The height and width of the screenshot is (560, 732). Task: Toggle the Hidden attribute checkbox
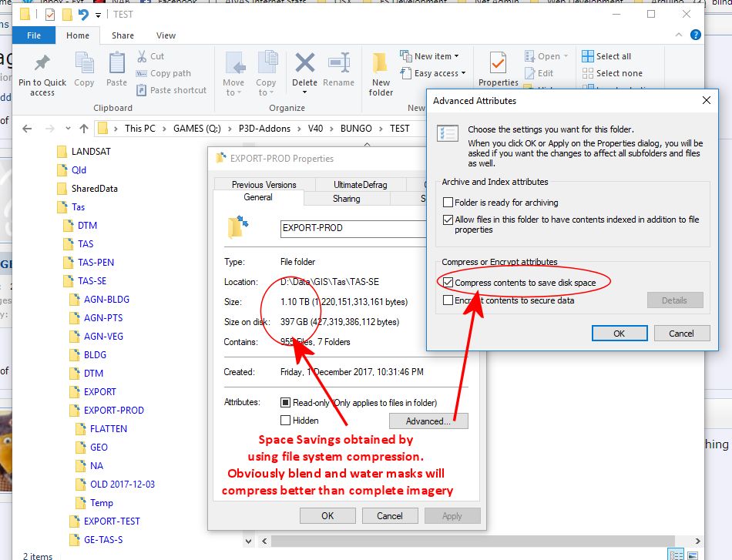click(286, 421)
